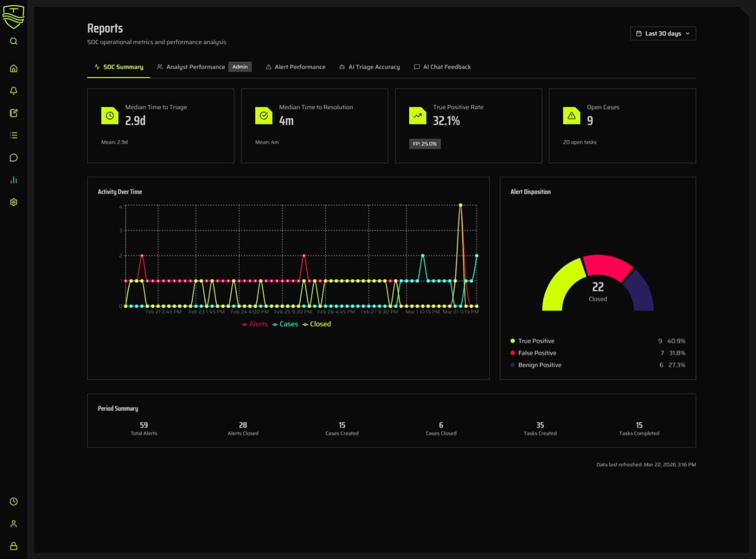Select the home icon in the sidebar
Image resolution: width=756 pixels, height=559 pixels.
click(x=14, y=68)
